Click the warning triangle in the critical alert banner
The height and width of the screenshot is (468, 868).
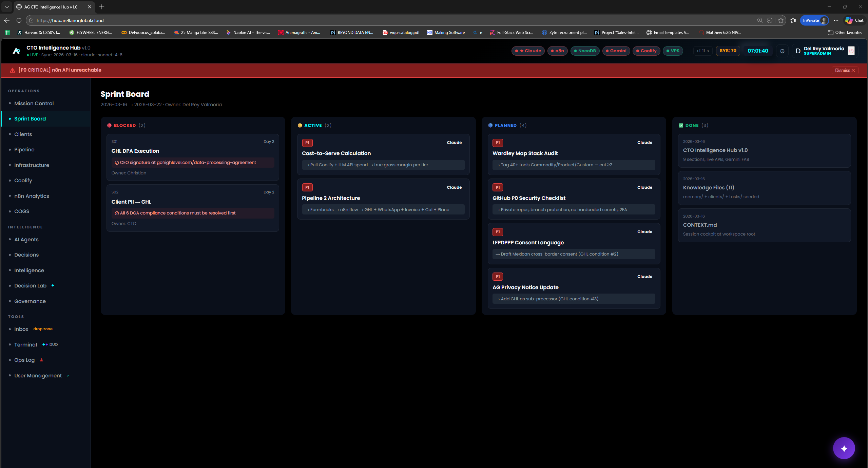click(x=12, y=70)
